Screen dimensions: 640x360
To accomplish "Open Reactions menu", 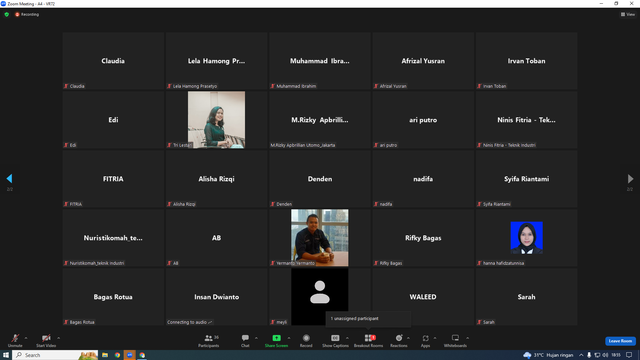I will [x=399, y=340].
